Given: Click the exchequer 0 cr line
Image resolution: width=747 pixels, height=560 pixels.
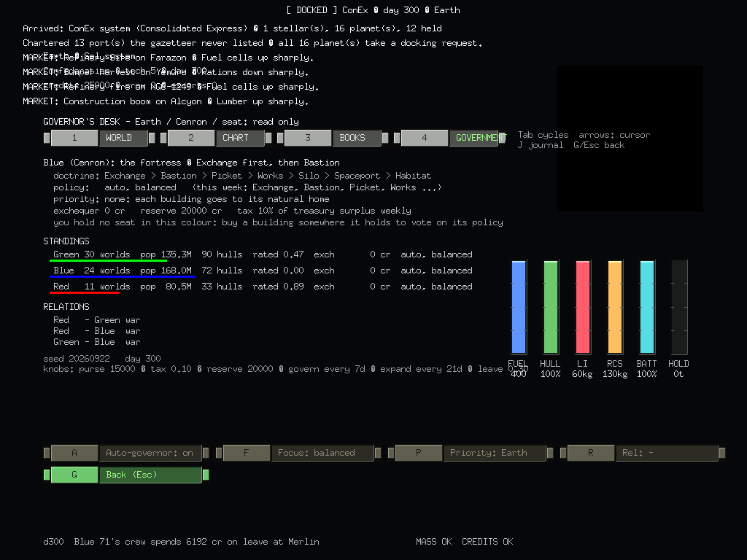Looking at the screenshot, I should (232, 211).
